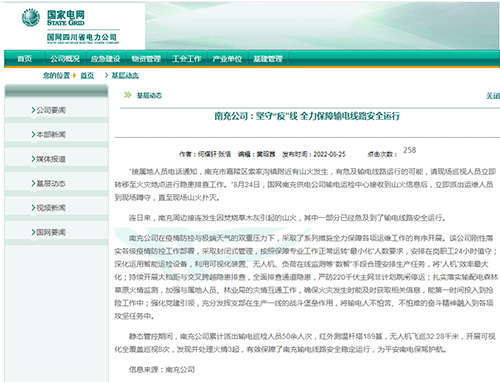Open the 公司概况 navigation menu item
The width and height of the screenshot is (500, 382).
(x=65, y=59)
